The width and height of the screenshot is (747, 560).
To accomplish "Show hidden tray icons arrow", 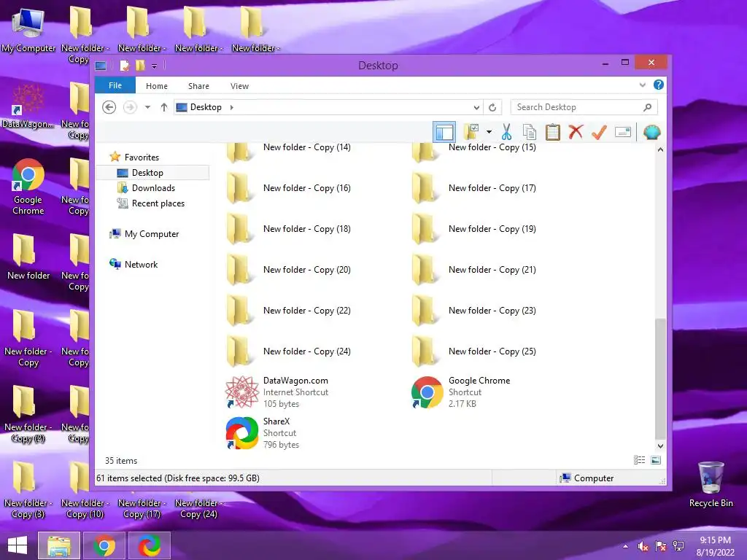I will pos(625,546).
